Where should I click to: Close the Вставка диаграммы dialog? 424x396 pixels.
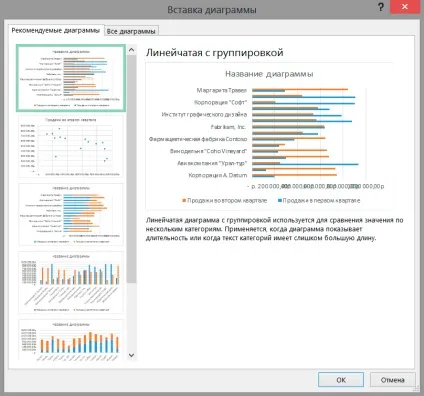pos(405,7)
